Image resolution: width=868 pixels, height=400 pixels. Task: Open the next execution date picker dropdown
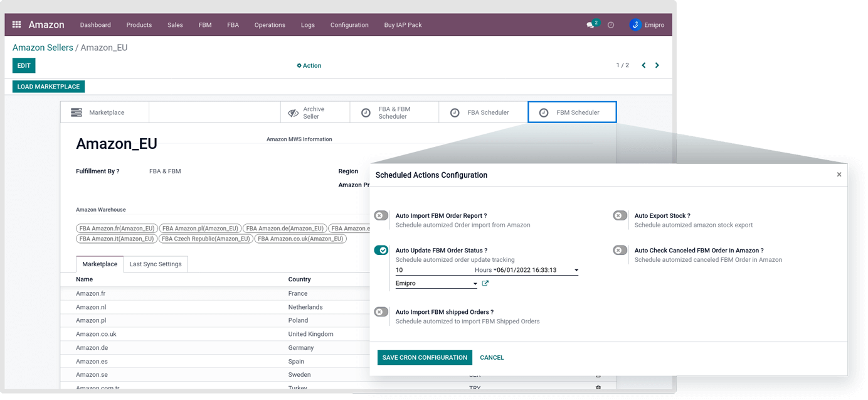coord(576,271)
